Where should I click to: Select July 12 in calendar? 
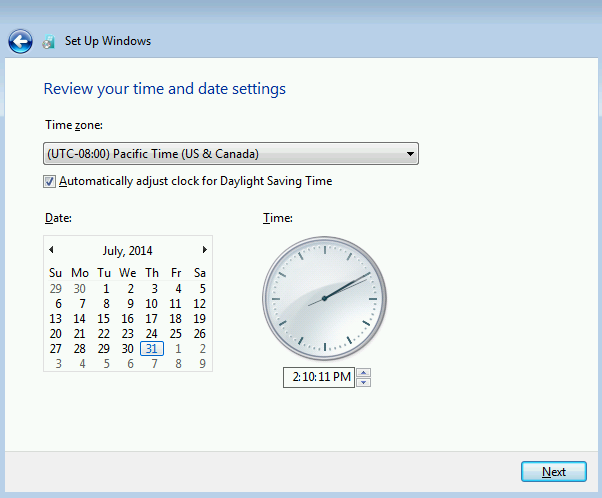199,304
